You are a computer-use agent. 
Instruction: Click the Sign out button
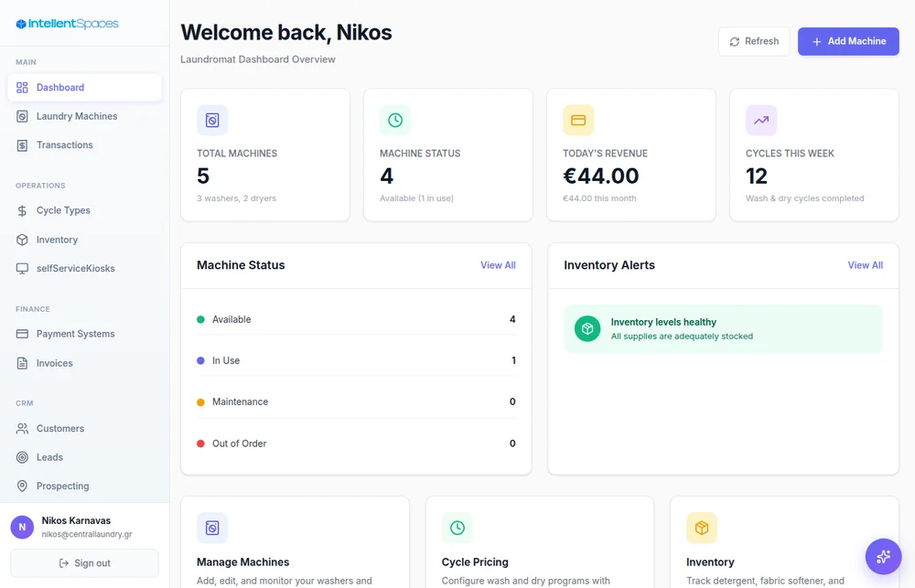[x=84, y=563]
